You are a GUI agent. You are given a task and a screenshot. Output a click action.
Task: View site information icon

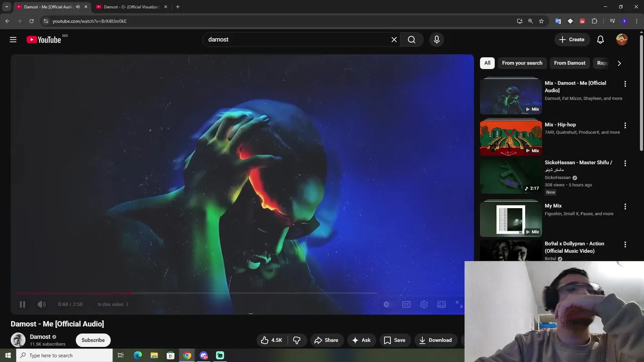[46, 21]
